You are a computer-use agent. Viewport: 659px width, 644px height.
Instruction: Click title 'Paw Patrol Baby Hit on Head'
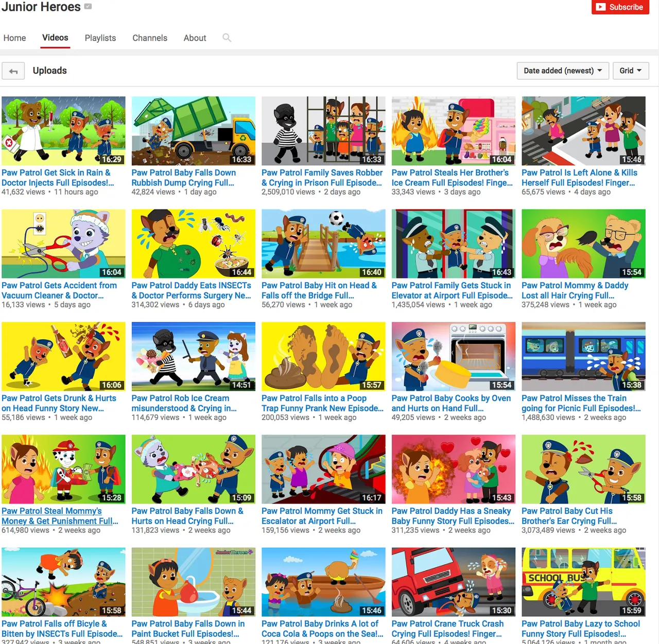point(319,290)
